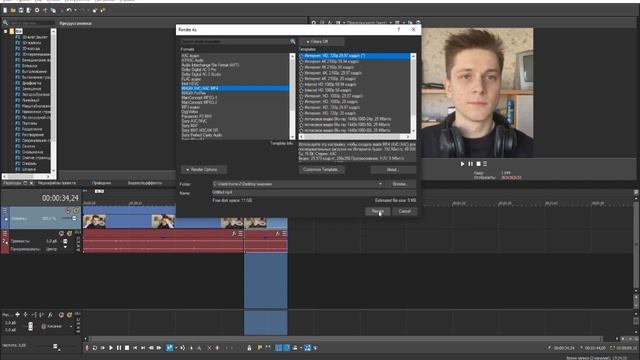Screen dimensions: 640x360
Task: Click Event FX icon on first audio clip
Action: (x=234, y=233)
